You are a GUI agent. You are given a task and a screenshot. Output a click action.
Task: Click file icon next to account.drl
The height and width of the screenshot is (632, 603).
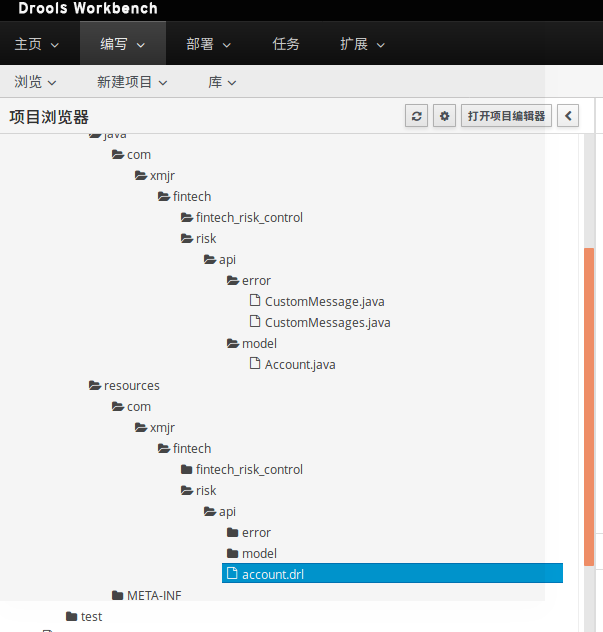pyautogui.click(x=232, y=573)
